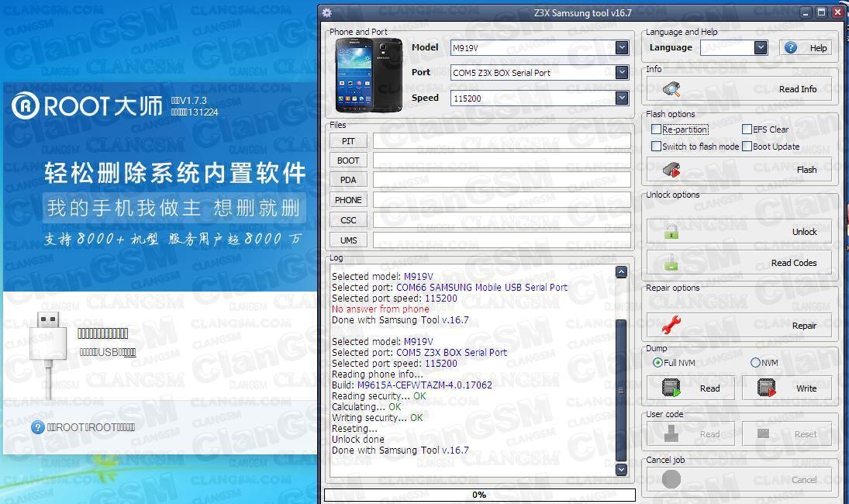
Task: Click the Build M9615A-CEFWTAZM-4.0.17062 log line
Action: coord(412,385)
